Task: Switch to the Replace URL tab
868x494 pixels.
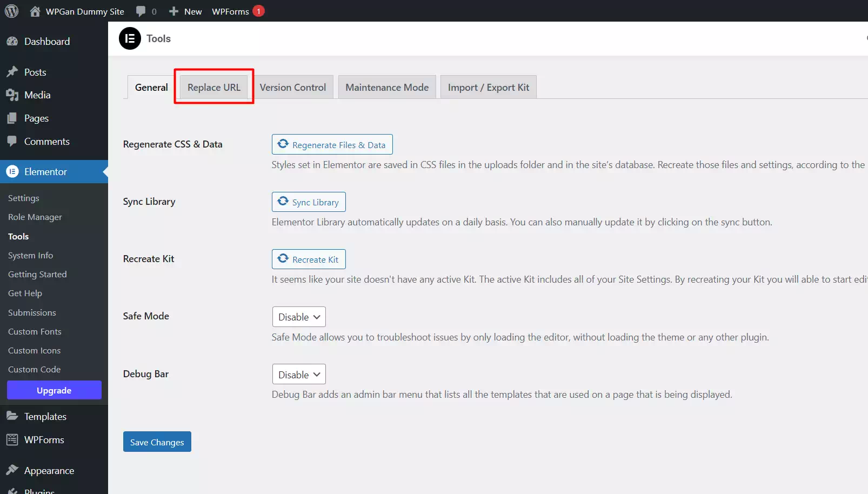Action: (214, 87)
